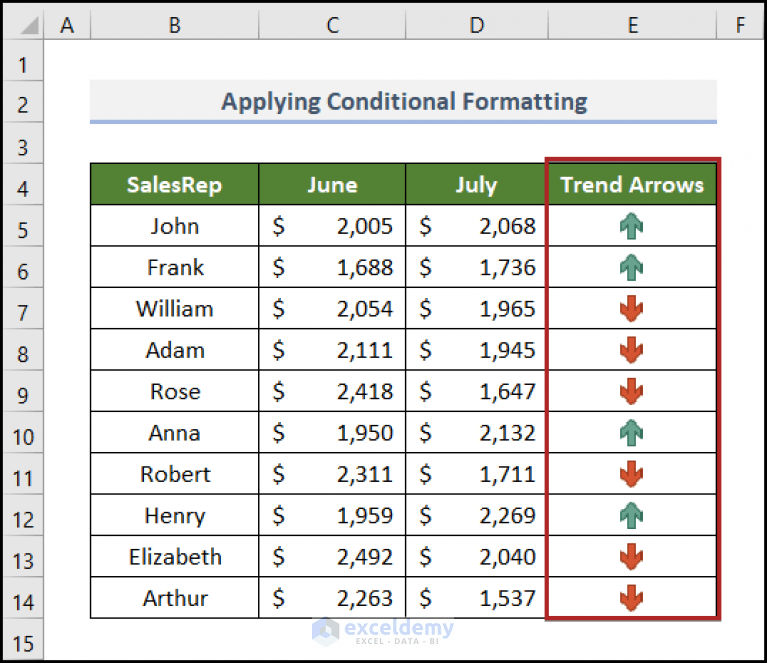Click the green up arrow in John's row

(631, 226)
